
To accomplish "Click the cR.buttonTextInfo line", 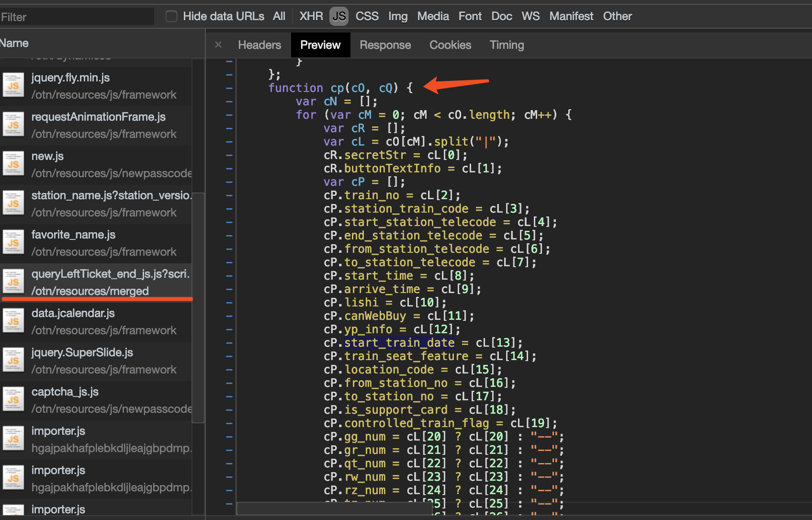I will [x=413, y=169].
